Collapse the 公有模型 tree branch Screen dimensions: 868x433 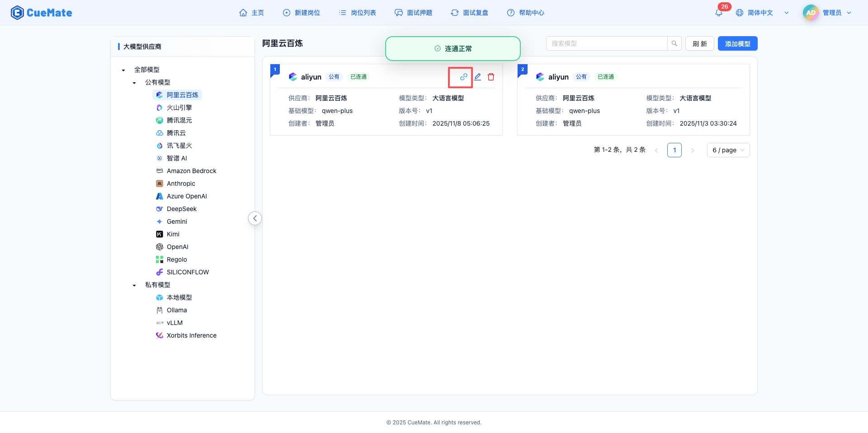point(133,82)
